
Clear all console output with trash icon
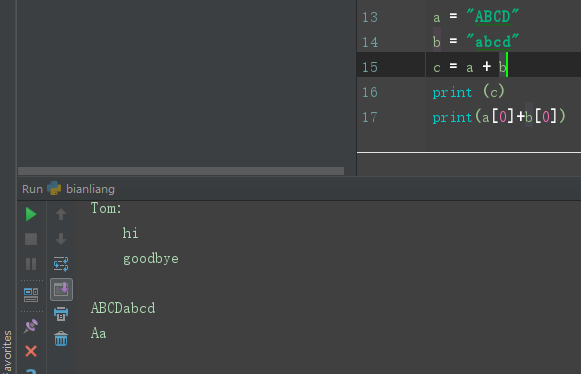61,339
